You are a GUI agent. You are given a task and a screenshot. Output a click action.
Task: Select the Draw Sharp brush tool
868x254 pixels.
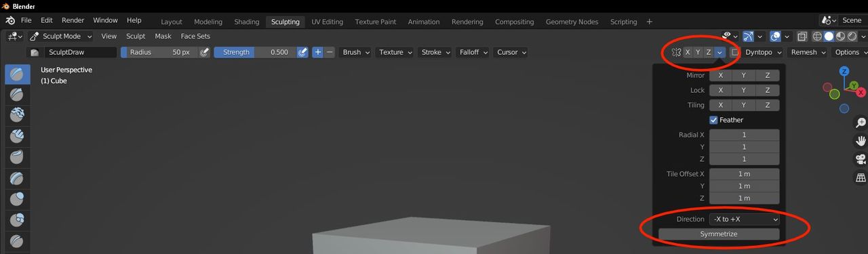point(18,95)
